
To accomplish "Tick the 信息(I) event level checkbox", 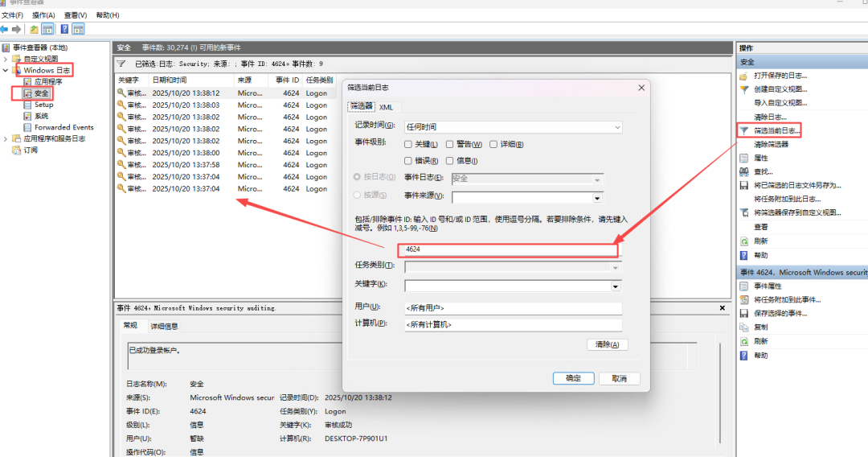I will pos(449,161).
